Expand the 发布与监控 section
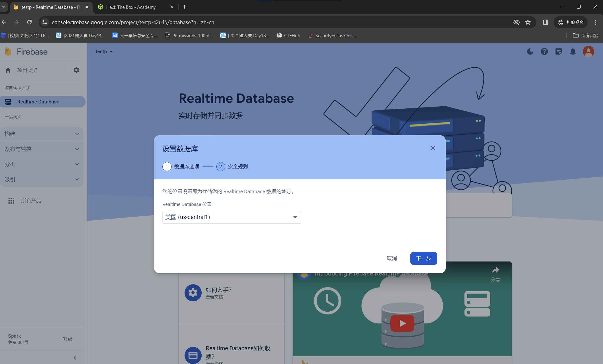Screen dimensions: 603x364 42,149
